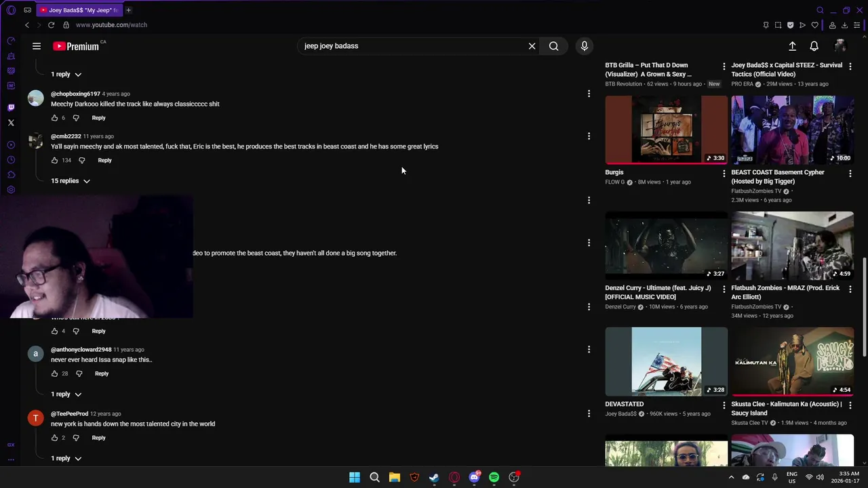Viewport: 868px width, 488px height.
Task: Open YouTube notifications bell
Action: point(814,46)
